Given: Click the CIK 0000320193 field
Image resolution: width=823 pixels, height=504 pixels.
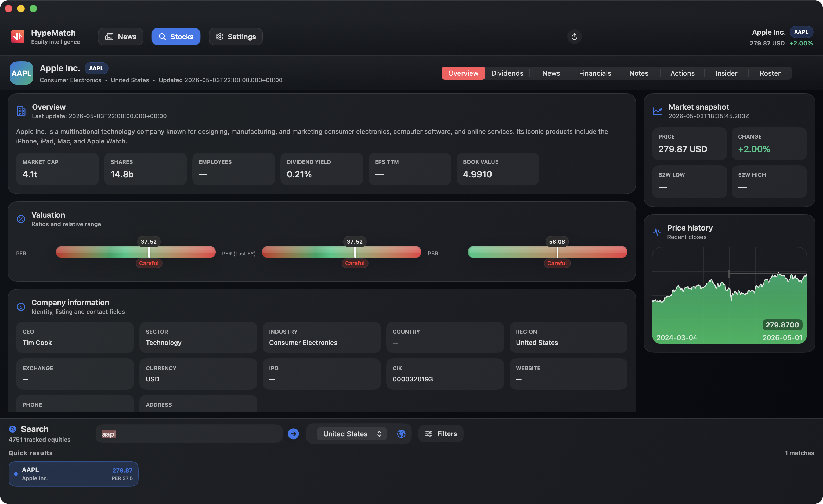Looking at the screenshot, I should [x=445, y=374].
